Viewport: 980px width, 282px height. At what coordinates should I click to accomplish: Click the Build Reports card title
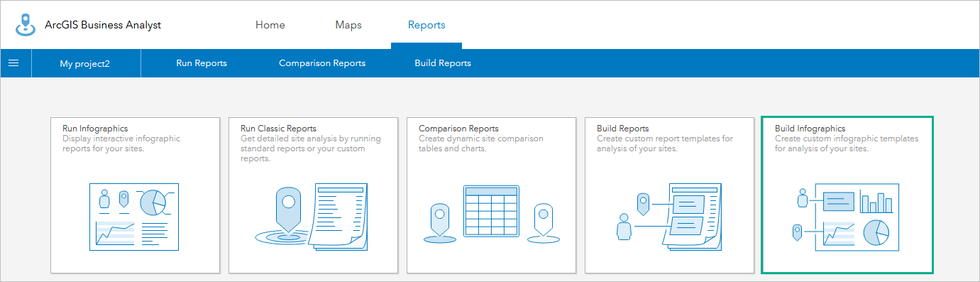(623, 129)
